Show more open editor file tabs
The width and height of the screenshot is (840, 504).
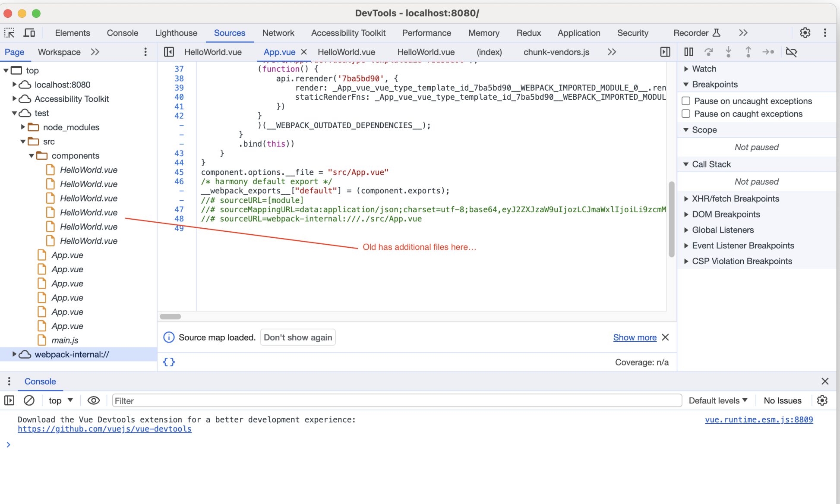click(612, 52)
